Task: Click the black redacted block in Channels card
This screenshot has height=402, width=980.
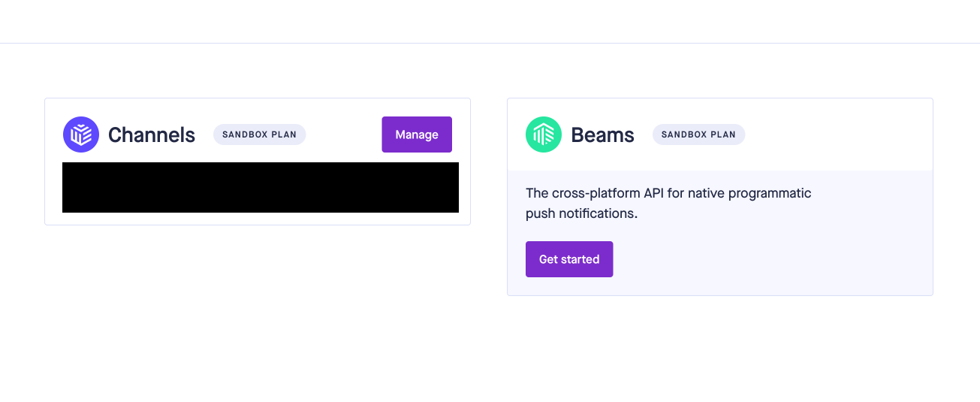Action: (x=261, y=187)
